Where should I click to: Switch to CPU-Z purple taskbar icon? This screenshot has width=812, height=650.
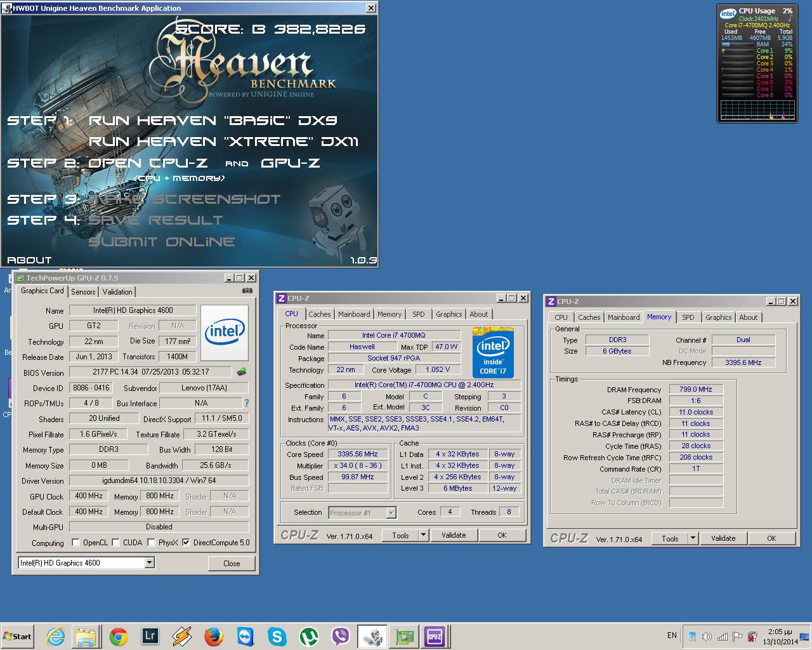pyautogui.click(x=435, y=636)
